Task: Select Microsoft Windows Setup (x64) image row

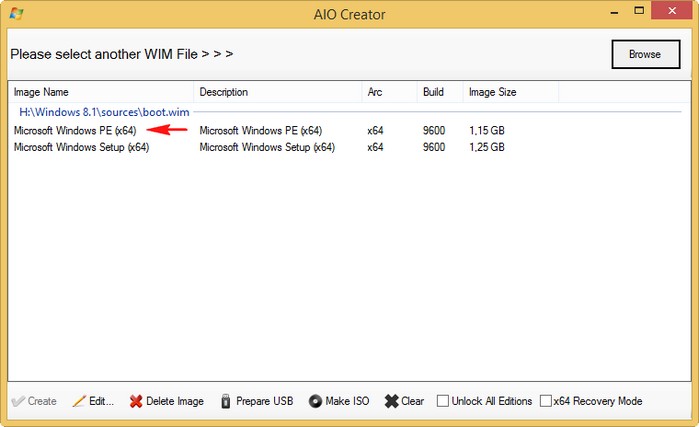Action: click(x=81, y=147)
